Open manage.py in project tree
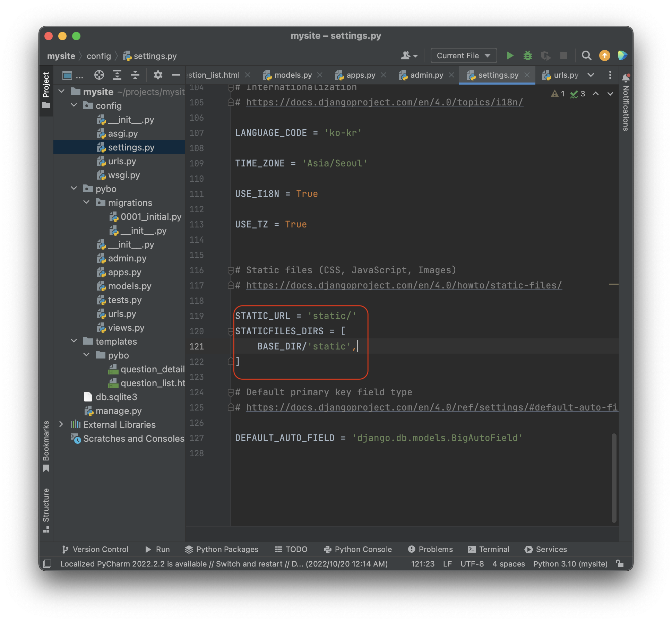Viewport: 672px width, 622px height. pos(118,411)
